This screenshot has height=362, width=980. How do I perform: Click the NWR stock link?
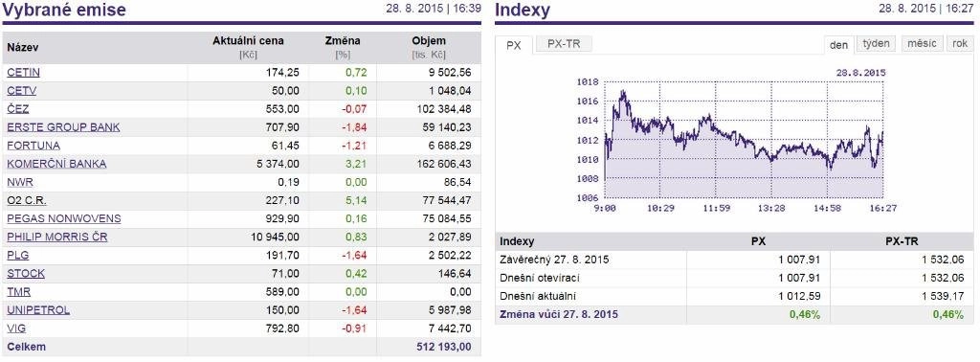[20, 182]
